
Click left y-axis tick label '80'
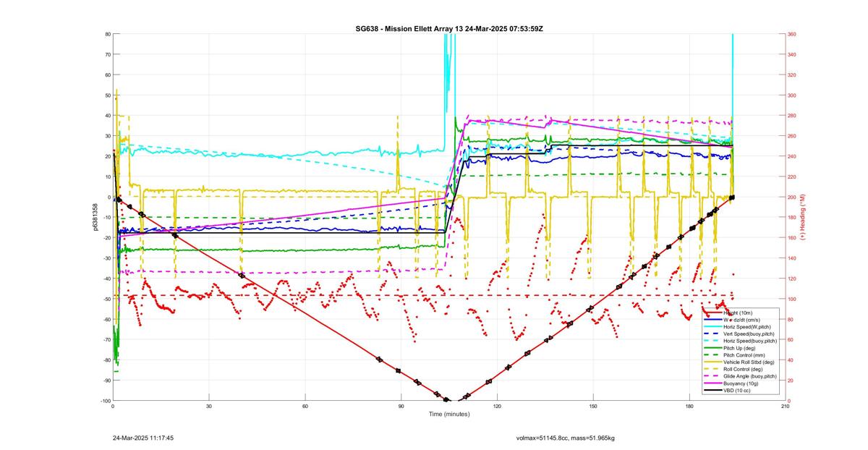pos(107,34)
